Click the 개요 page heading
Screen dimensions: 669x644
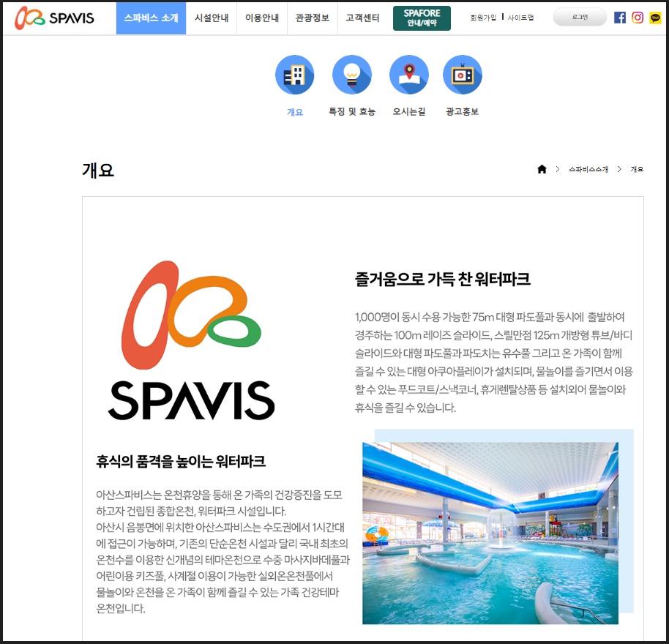[98, 171]
